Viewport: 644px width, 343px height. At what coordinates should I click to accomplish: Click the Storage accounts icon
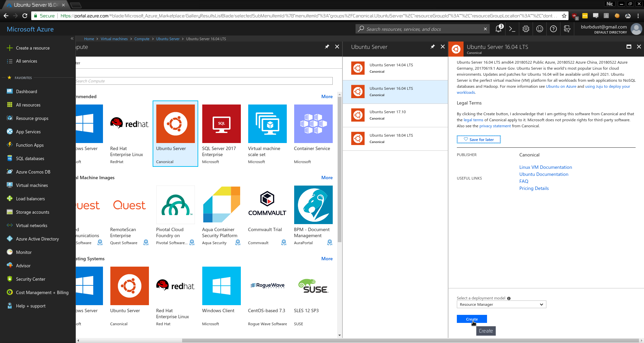tap(10, 212)
